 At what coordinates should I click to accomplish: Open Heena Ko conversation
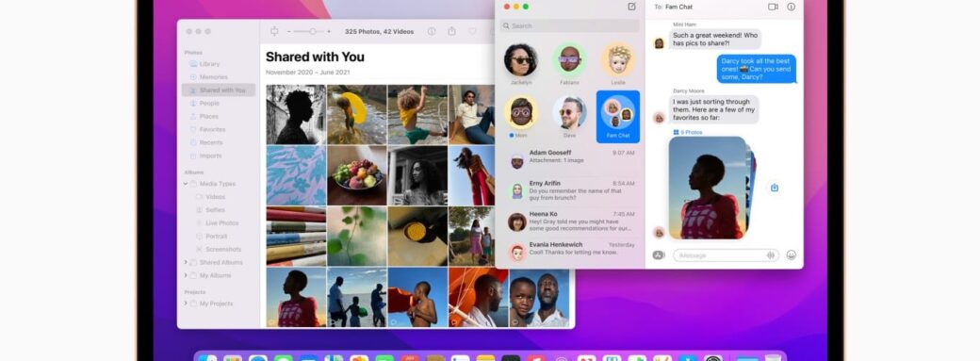(x=570, y=222)
